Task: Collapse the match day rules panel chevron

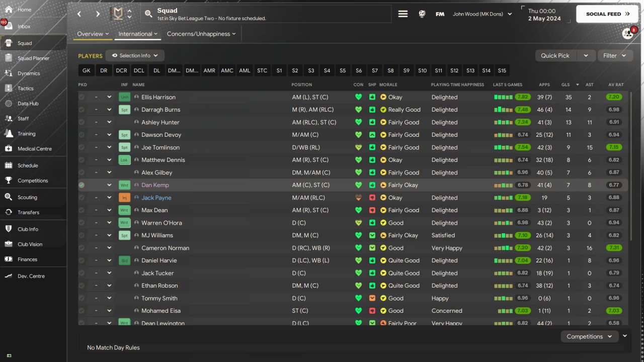Action: click(x=625, y=336)
